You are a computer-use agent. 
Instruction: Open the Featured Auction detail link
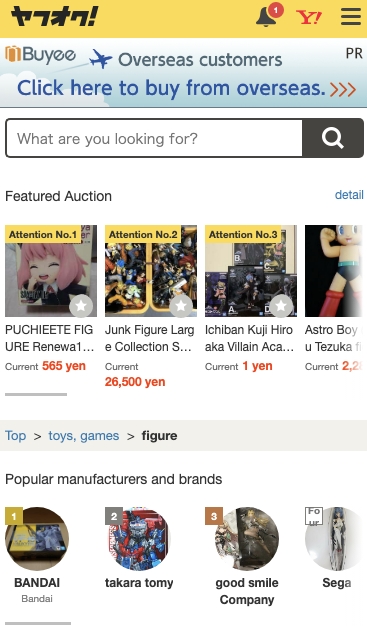tap(349, 195)
